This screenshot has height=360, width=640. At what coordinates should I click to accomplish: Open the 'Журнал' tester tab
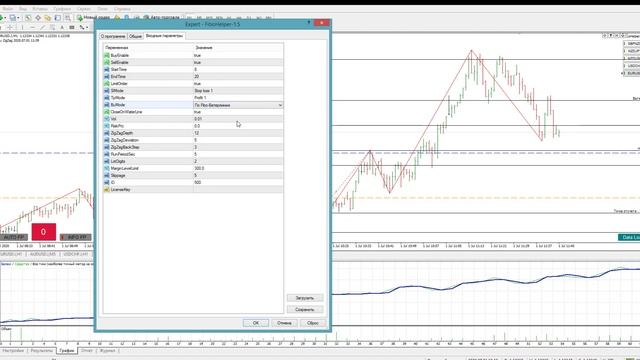(x=107, y=351)
